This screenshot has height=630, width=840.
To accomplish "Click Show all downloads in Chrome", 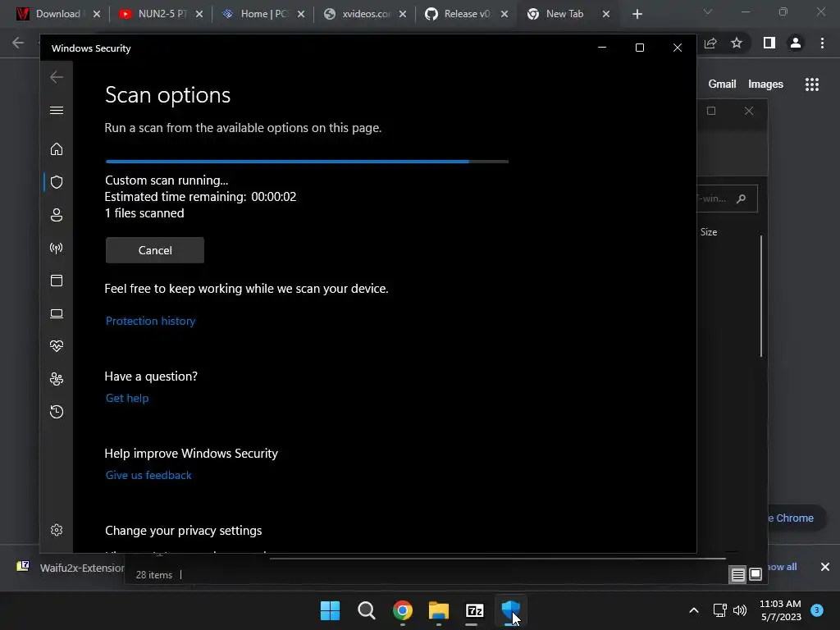I will coord(782,567).
